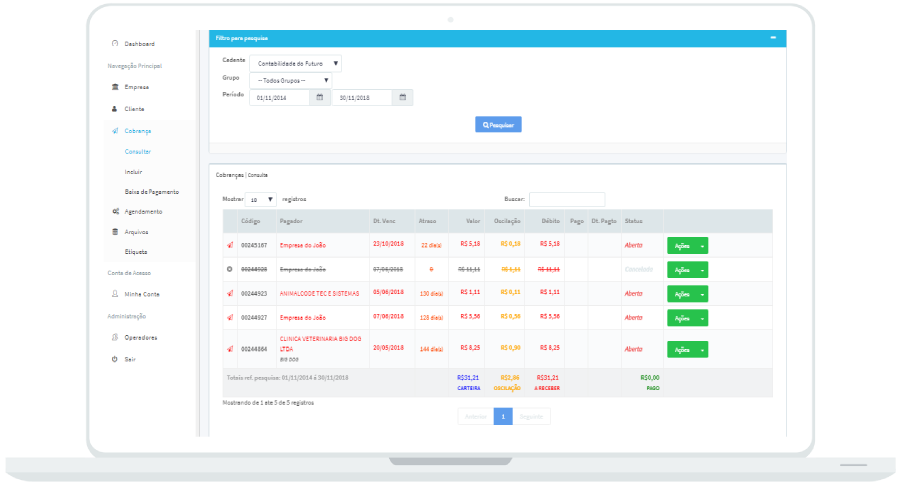
Task: Click the Empresa building icon
Action: 115,87
